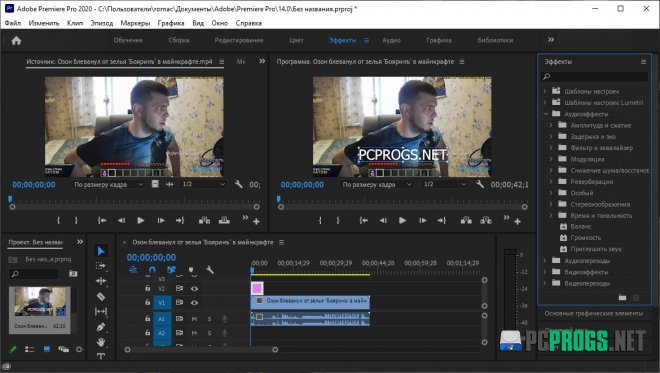The height and width of the screenshot is (373, 660).
Task: Select the Razor tool
Action: point(101,296)
